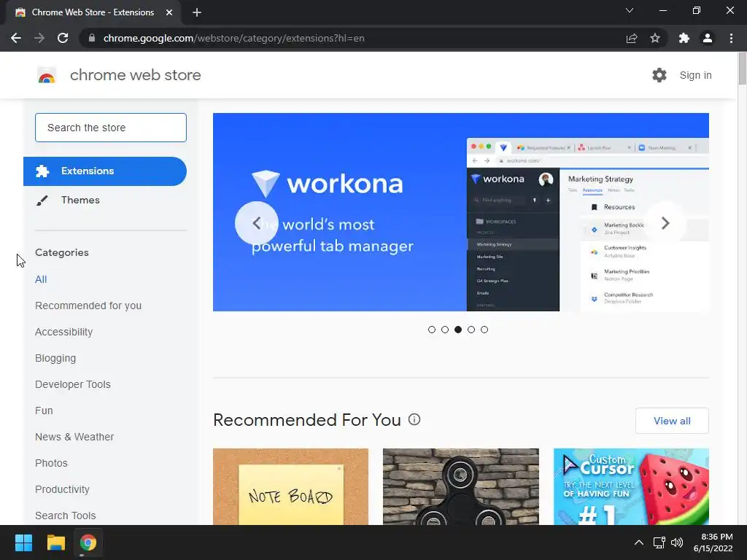This screenshot has width=747, height=560.
Task: Open the Chrome profile avatar icon
Action: 708,38
